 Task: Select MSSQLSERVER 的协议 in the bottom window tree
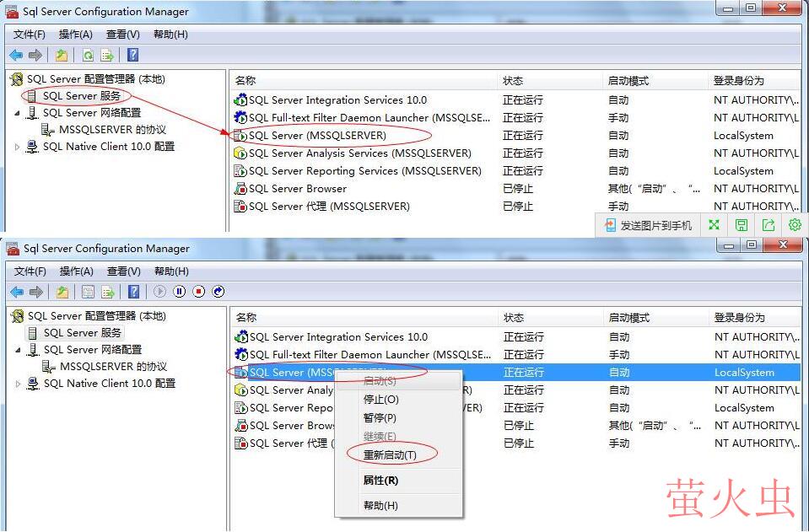114,367
